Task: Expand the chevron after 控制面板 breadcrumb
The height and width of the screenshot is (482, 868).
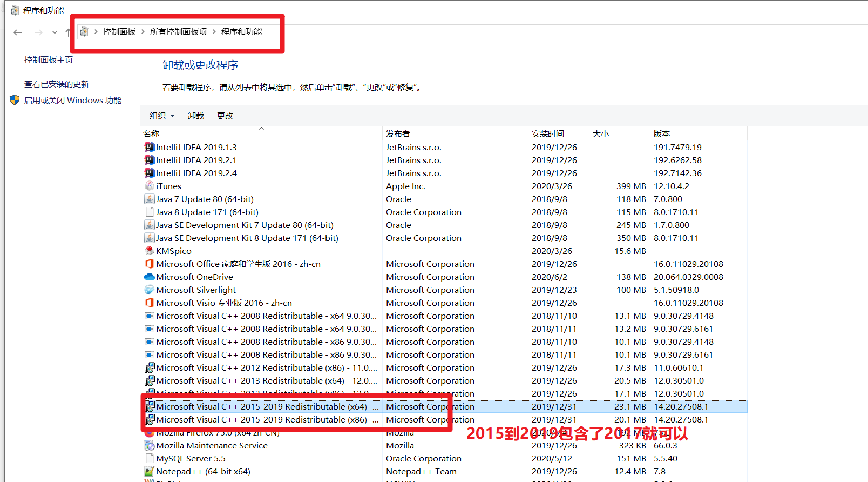Action: click(x=143, y=32)
